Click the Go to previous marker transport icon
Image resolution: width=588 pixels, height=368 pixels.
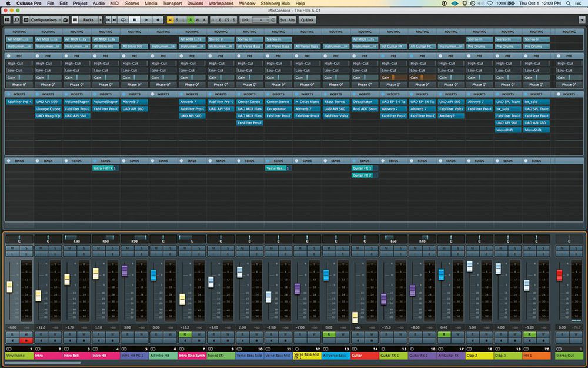(x=108, y=20)
